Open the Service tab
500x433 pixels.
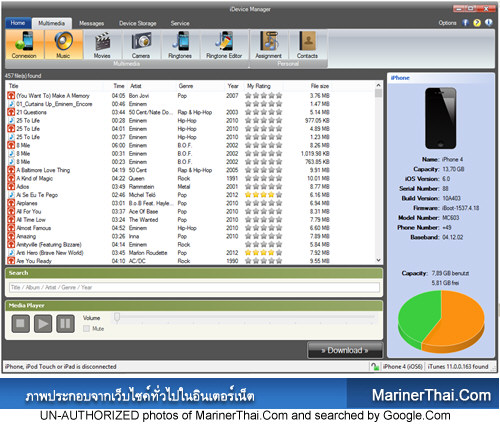click(x=180, y=23)
